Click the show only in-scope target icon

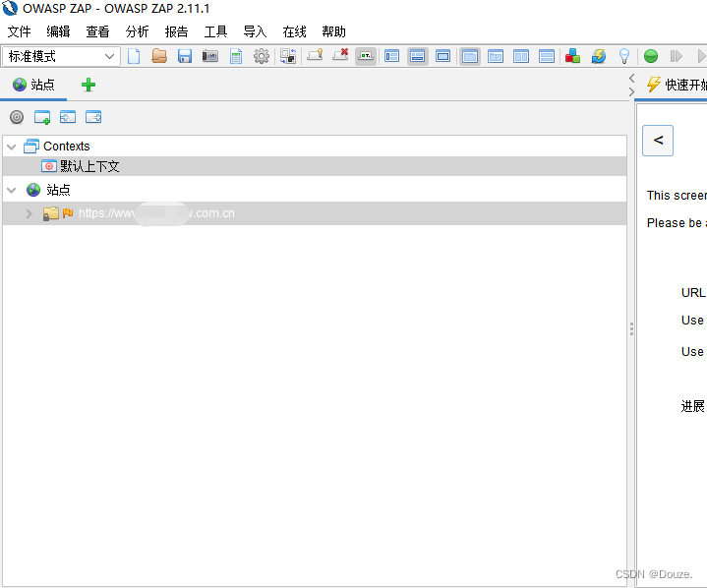17,117
